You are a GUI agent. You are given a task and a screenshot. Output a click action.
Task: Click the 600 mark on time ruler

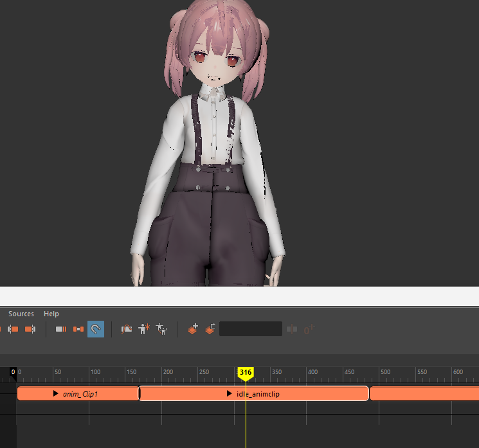[x=458, y=372]
